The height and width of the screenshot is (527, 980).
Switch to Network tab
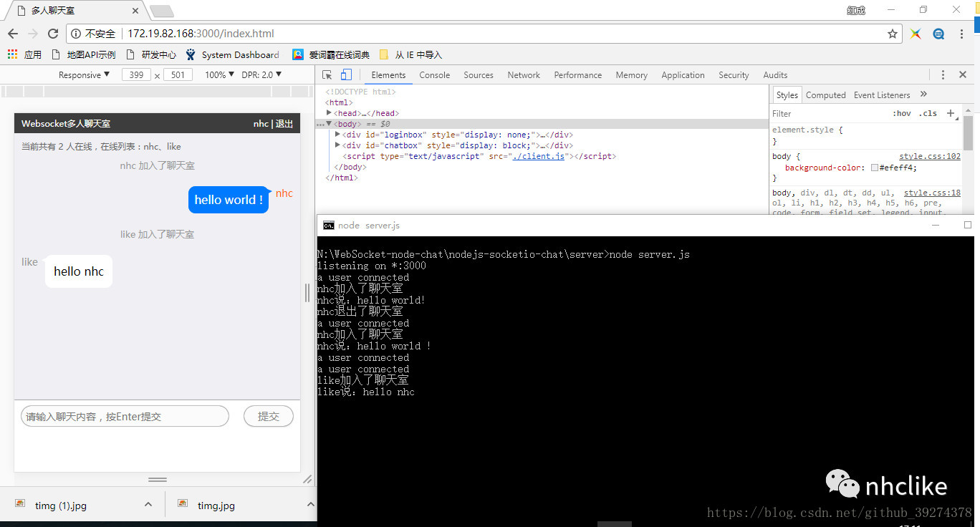[524, 74]
